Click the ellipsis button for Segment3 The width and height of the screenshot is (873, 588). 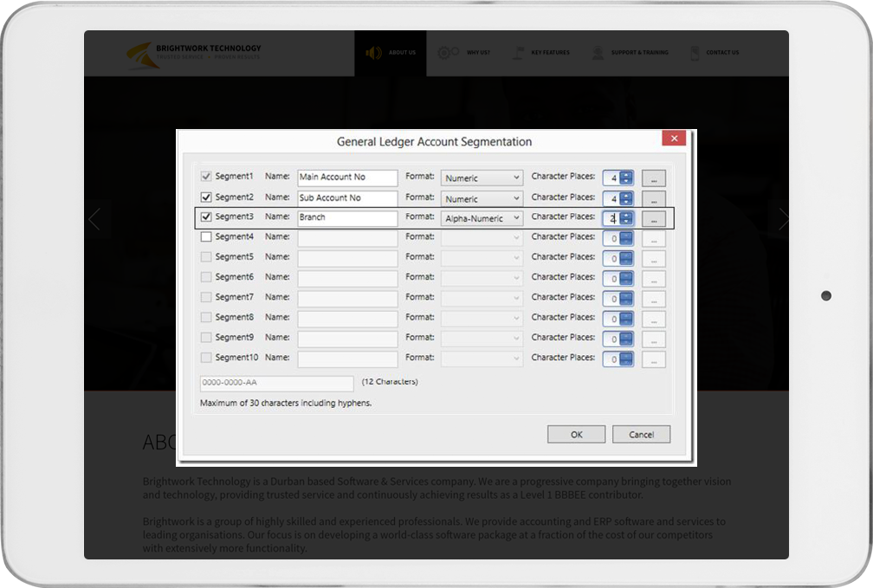[653, 219]
